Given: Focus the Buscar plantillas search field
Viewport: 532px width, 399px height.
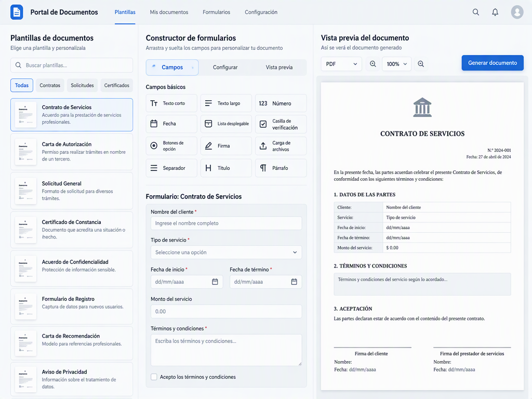Looking at the screenshot, I should [72, 65].
